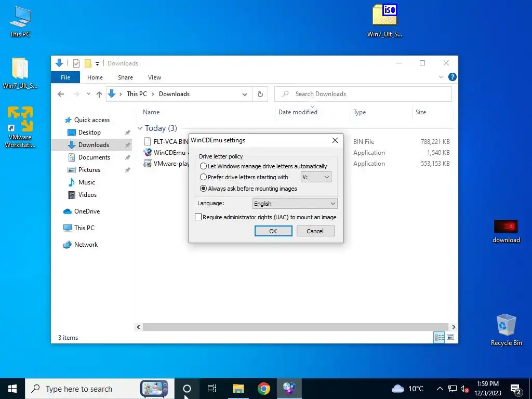Select Music in navigation pane
Viewport: 532px width, 399px height.
click(x=87, y=182)
